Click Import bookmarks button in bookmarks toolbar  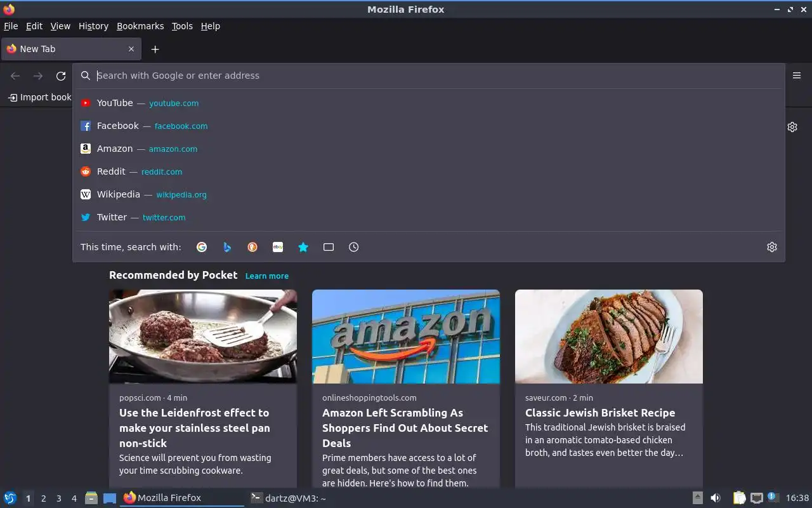(39, 97)
